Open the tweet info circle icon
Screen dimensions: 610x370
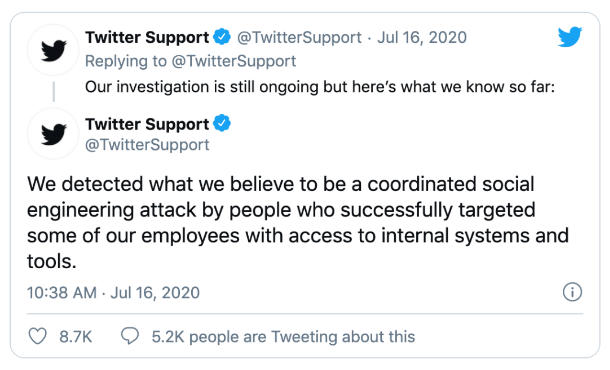pos(572,292)
